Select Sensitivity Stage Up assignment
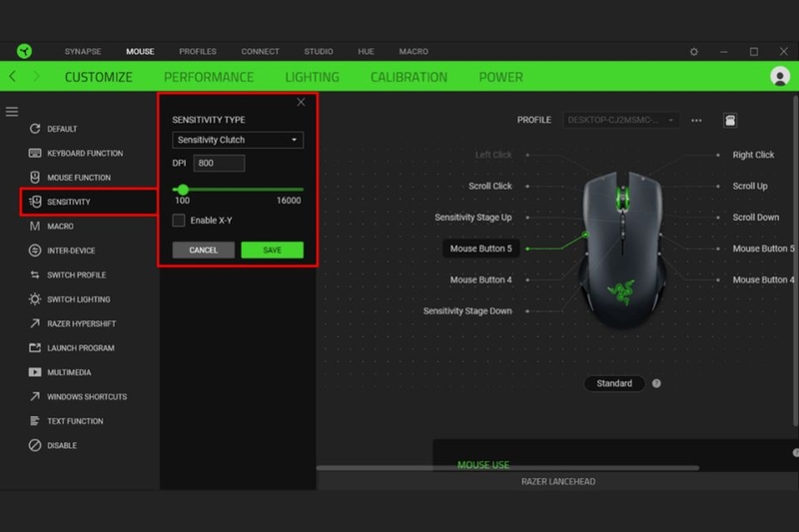799x532 pixels. (472, 218)
